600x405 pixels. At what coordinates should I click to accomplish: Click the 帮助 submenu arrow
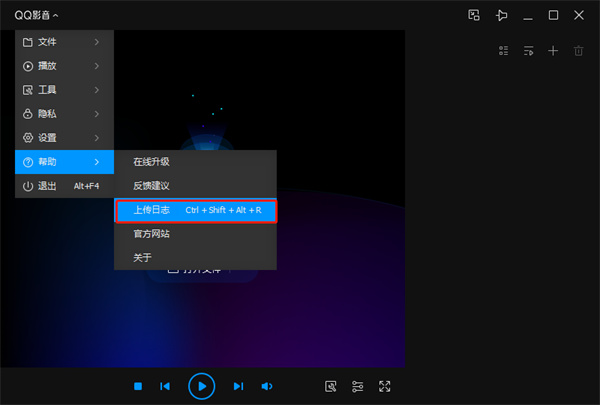97,162
